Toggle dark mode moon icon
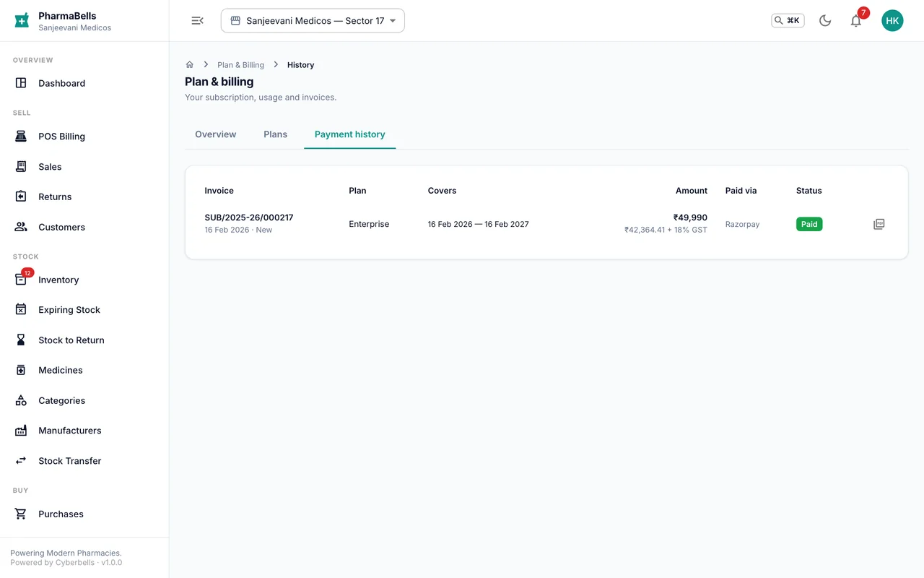This screenshot has height=578, width=924. pyautogui.click(x=825, y=21)
